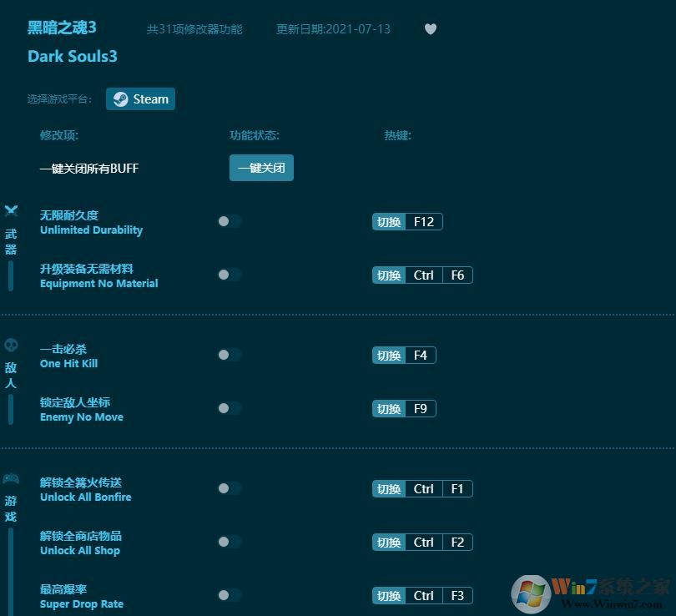Enable Unlock All Bonfire switch
The height and width of the screenshot is (616, 676).
click(230, 488)
